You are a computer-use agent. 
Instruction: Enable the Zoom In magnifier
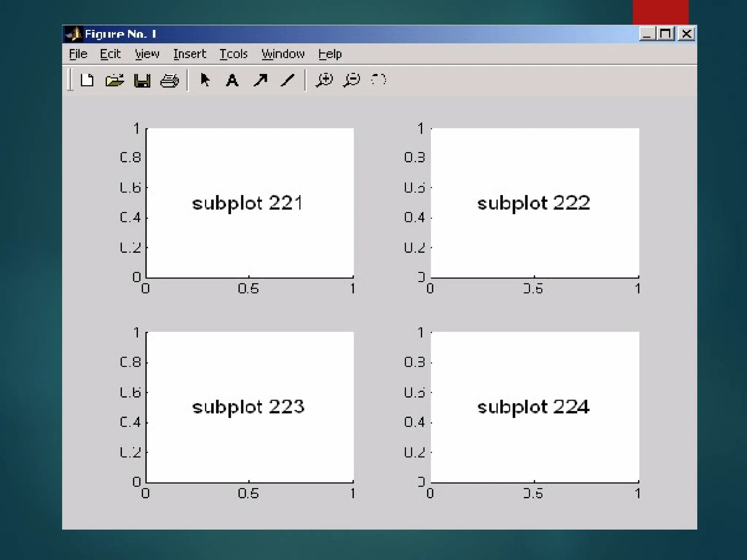(x=324, y=80)
